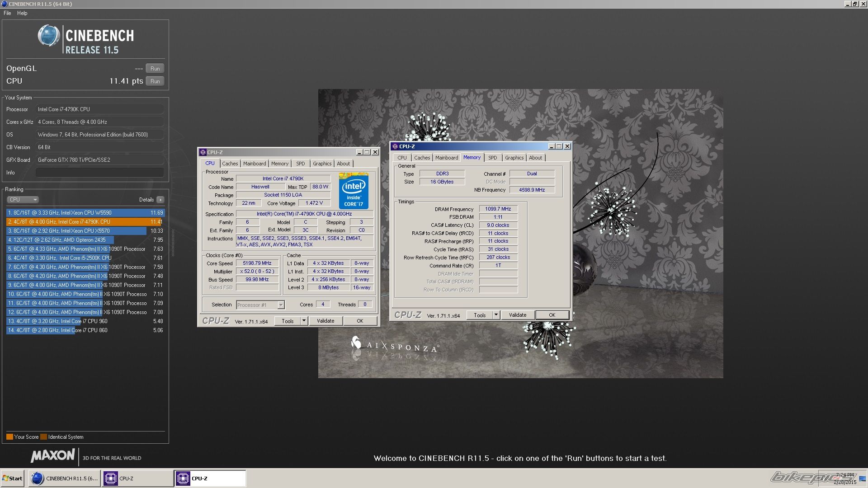The image size is (868, 488).
Task: Open the Help menu
Action: pyautogui.click(x=22, y=13)
